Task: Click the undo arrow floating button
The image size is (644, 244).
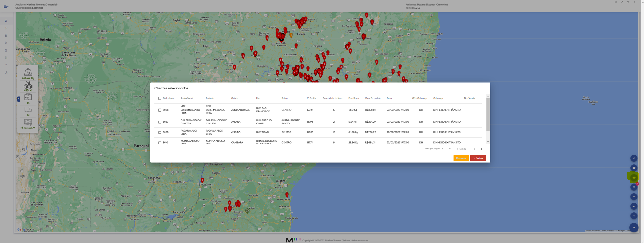Action: point(634,206)
